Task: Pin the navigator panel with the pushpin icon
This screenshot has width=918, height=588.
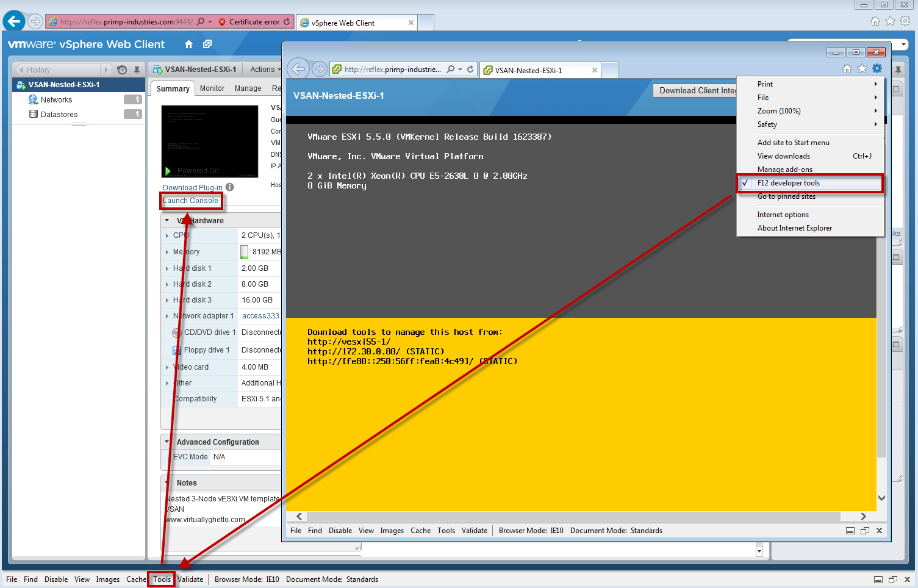Action: point(137,70)
